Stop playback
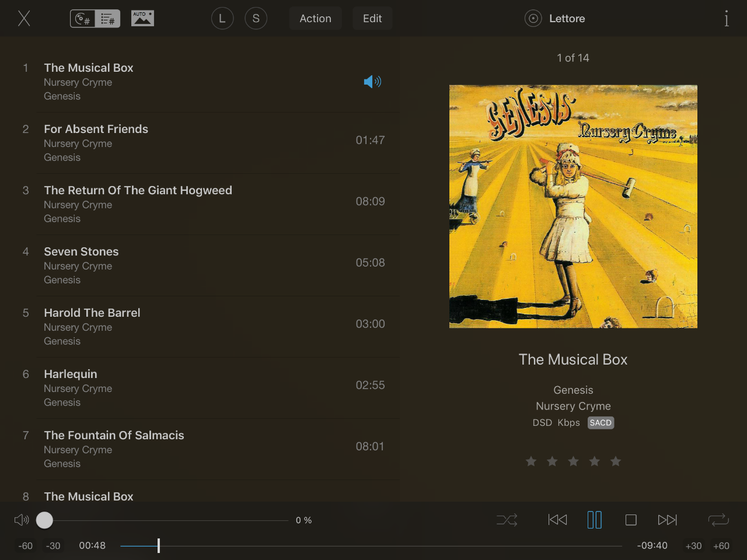This screenshot has width=747, height=560. tap(631, 520)
